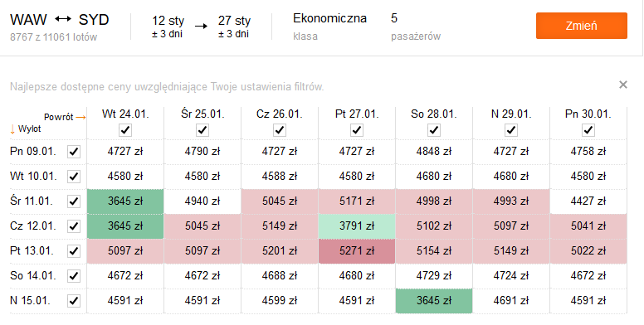Toggle the Pt 27.01. return checkbox

tap(357, 130)
